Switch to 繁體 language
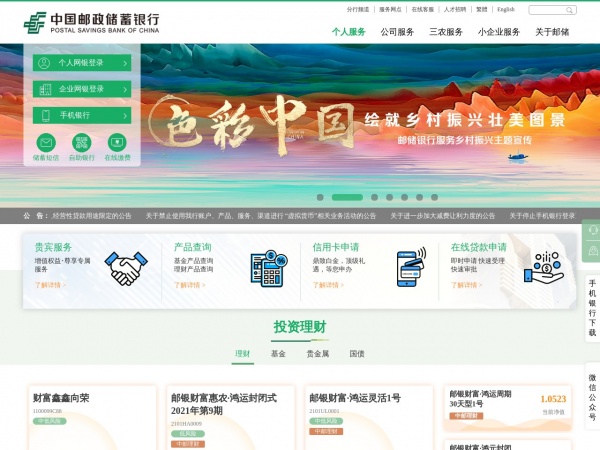600x450 pixels. click(481, 10)
